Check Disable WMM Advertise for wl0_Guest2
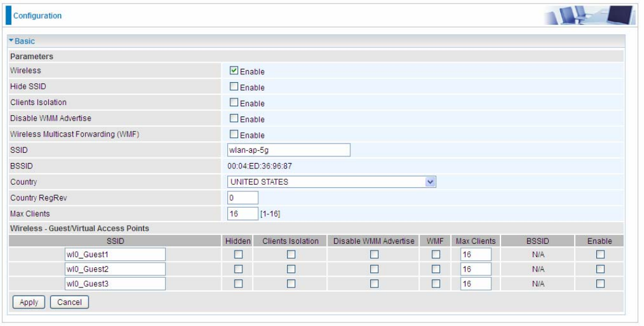644x326 pixels. pyautogui.click(x=374, y=269)
